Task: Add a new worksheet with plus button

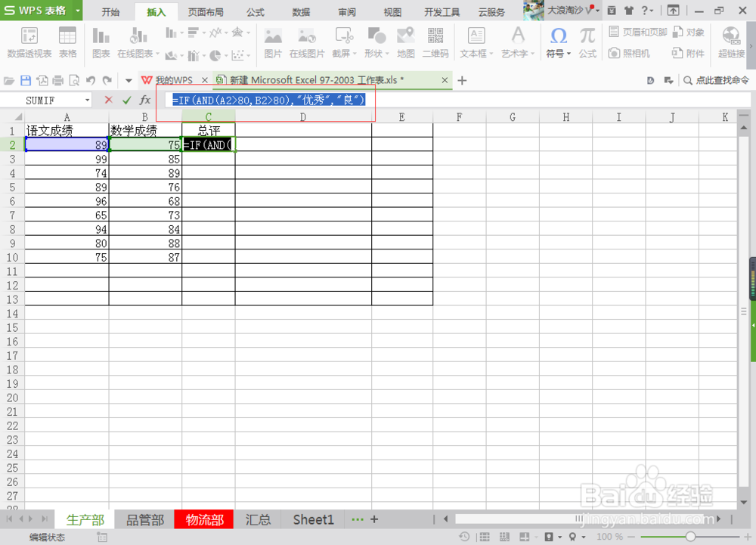Action: click(x=374, y=519)
